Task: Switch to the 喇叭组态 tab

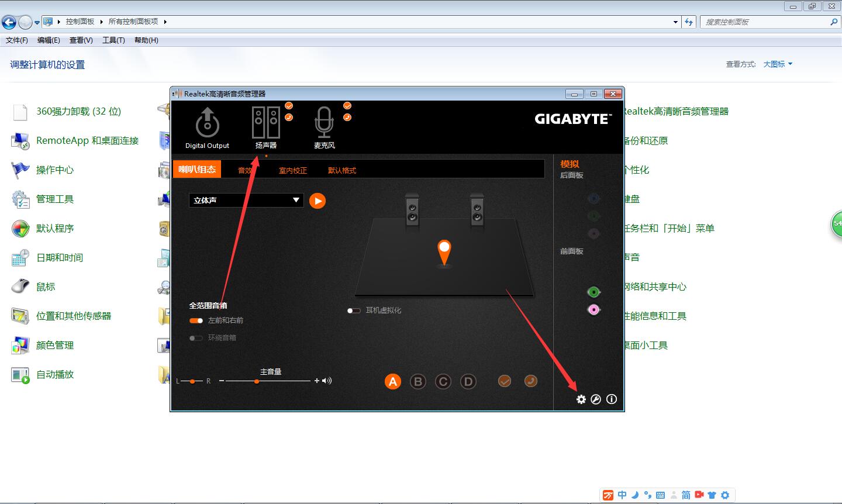Action: (198, 170)
